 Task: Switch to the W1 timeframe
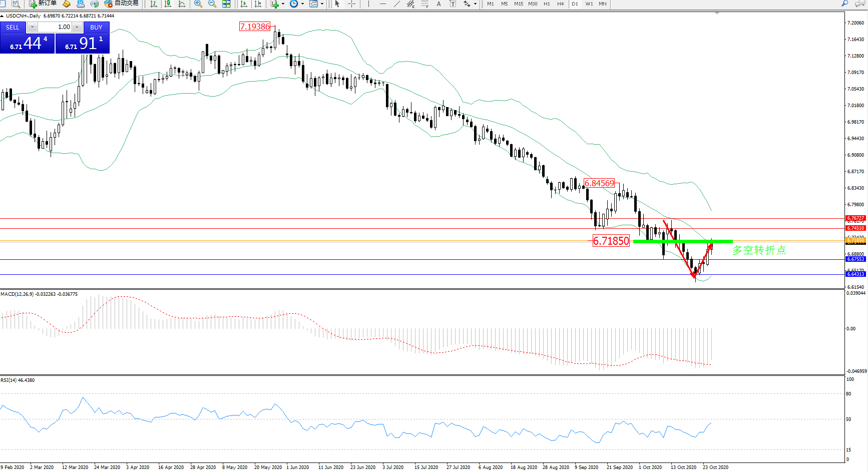coord(589,4)
